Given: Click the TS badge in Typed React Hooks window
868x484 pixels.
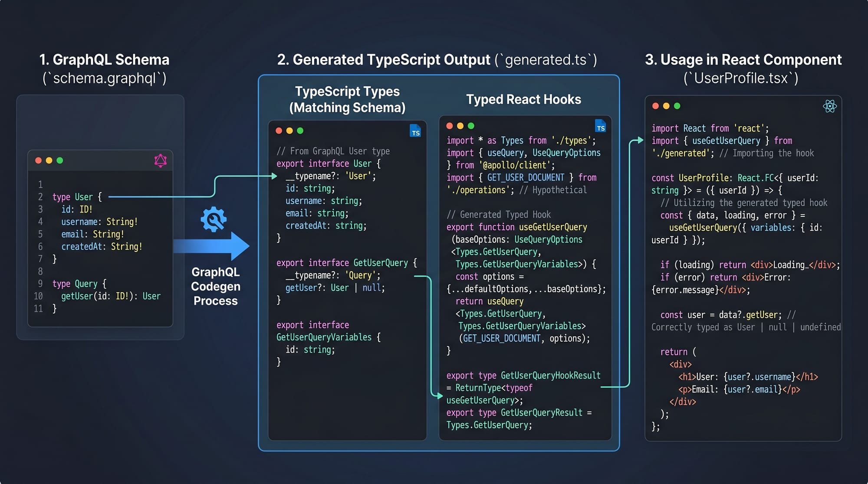Looking at the screenshot, I should coord(600,126).
